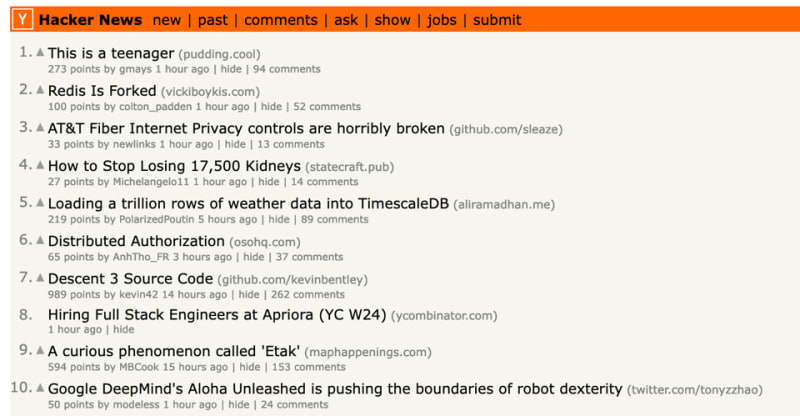The image size is (800, 416).
Task: Hide the 'Redis Is Forked' story
Action: click(x=270, y=107)
